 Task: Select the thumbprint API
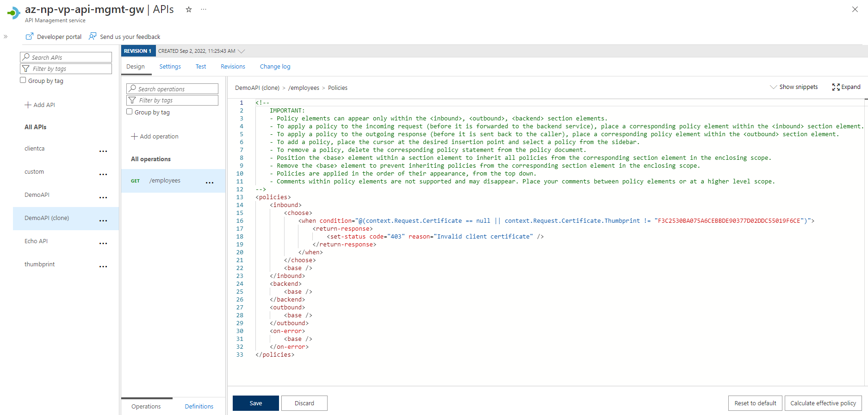39,264
